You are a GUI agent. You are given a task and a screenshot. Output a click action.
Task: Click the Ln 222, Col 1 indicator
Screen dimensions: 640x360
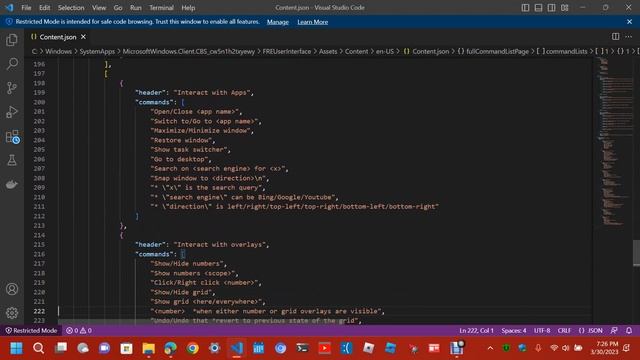(476, 330)
